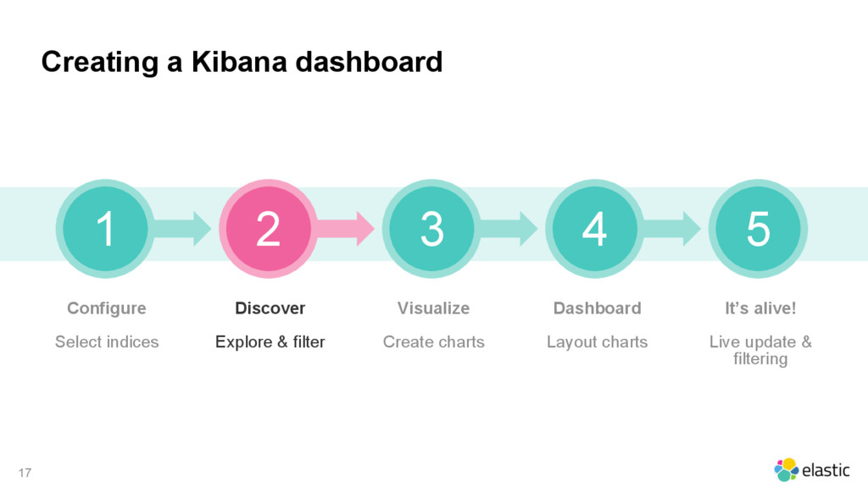The height and width of the screenshot is (488, 868).
Task: Click the Select indices text
Action: click(107, 342)
